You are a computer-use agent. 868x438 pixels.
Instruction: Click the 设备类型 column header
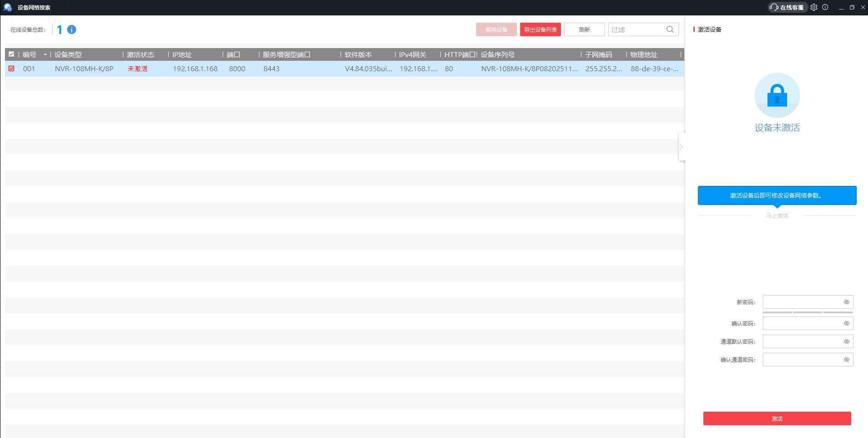coord(68,54)
